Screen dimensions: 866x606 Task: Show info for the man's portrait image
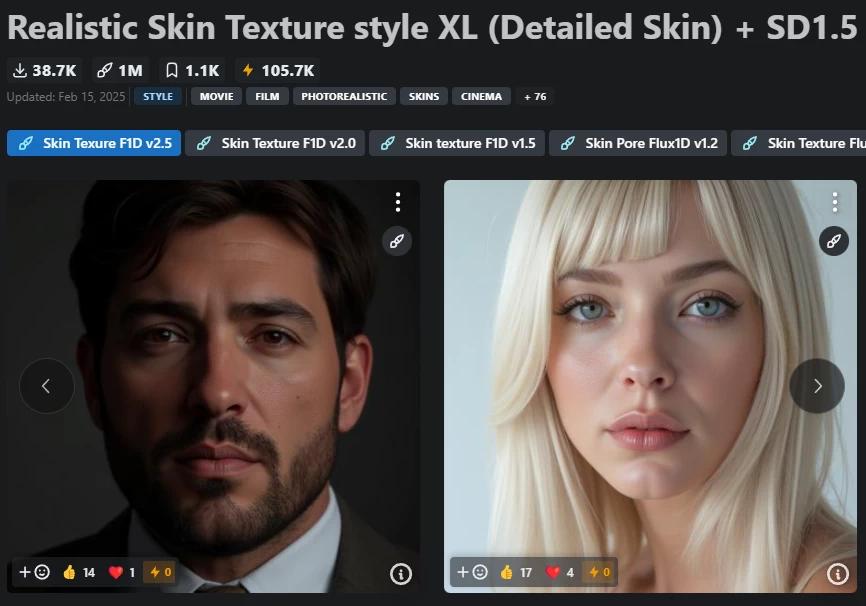coord(400,573)
